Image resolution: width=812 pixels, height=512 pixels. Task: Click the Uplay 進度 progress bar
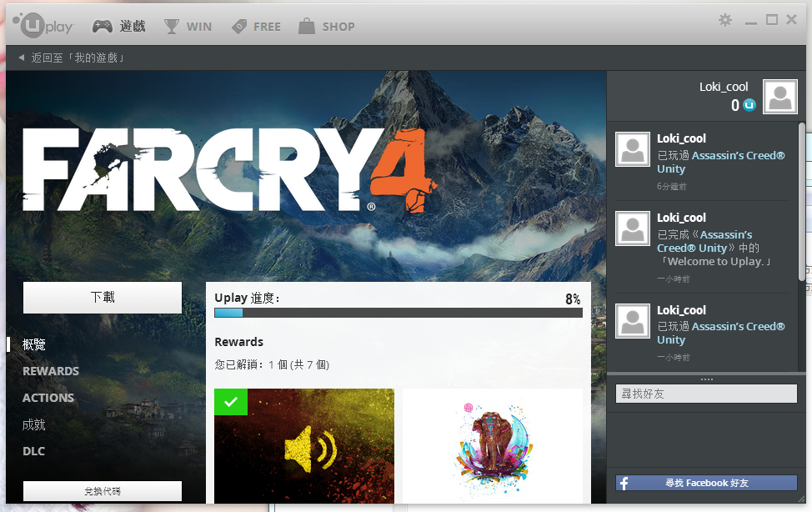click(398, 313)
